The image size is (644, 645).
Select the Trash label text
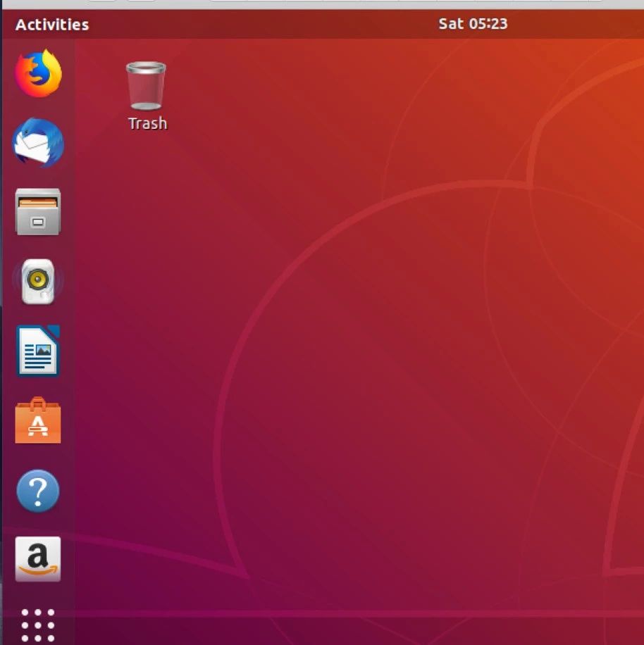[x=148, y=123]
